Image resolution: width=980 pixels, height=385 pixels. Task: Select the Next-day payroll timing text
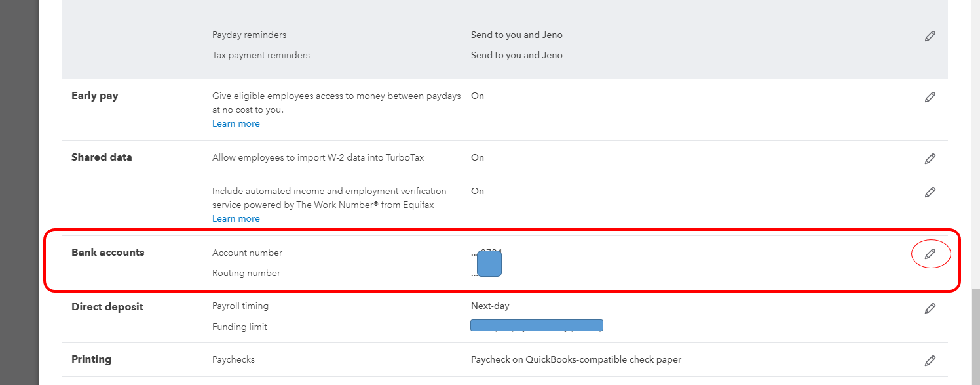(x=490, y=306)
